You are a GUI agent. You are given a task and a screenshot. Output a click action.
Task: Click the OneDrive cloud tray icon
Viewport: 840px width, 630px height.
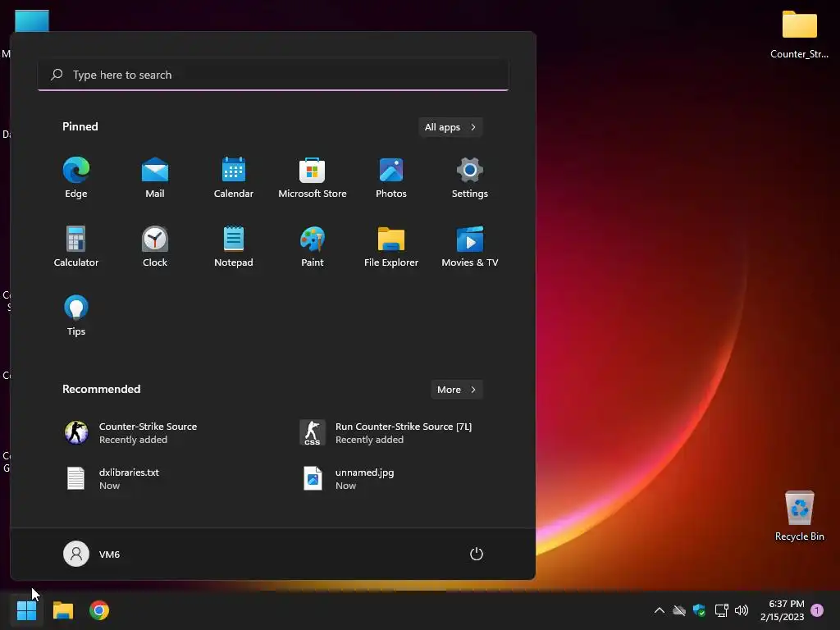679,610
